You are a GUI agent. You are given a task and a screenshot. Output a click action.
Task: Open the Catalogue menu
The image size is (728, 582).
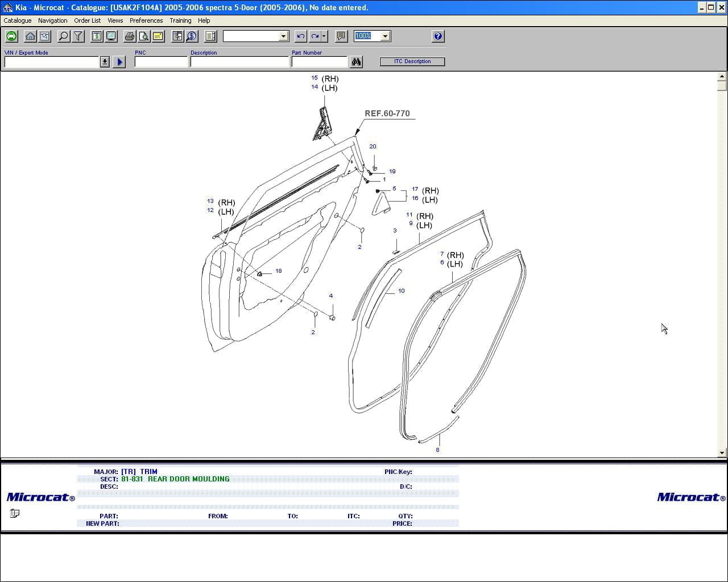[x=18, y=20]
